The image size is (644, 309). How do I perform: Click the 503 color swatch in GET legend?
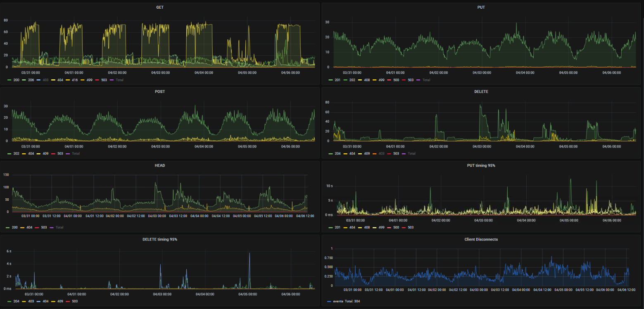pyautogui.click(x=98, y=80)
